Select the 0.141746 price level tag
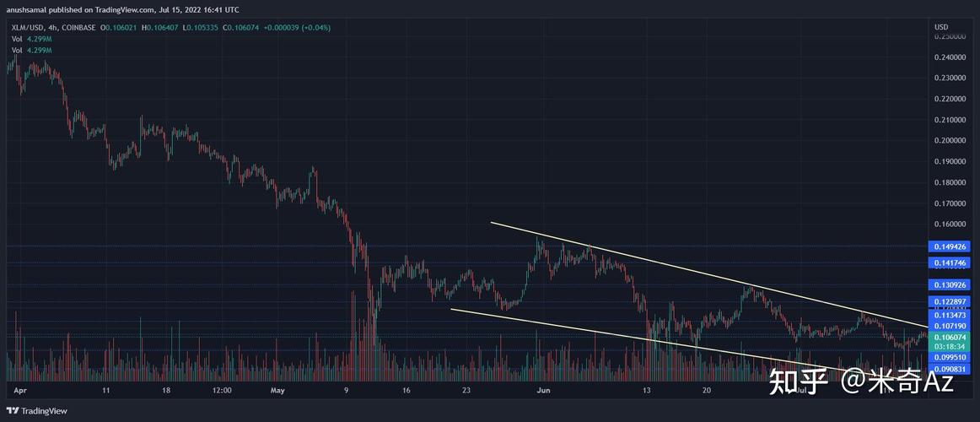 [x=953, y=263]
